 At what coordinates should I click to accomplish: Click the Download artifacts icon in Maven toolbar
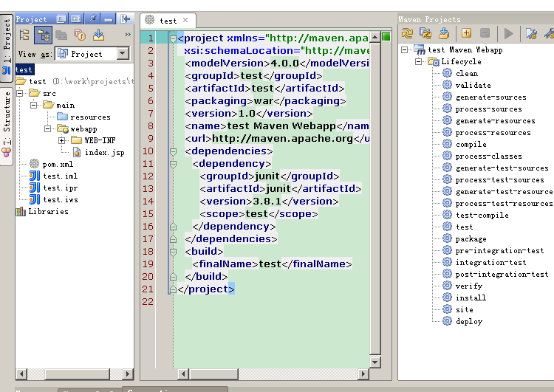(x=444, y=34)
